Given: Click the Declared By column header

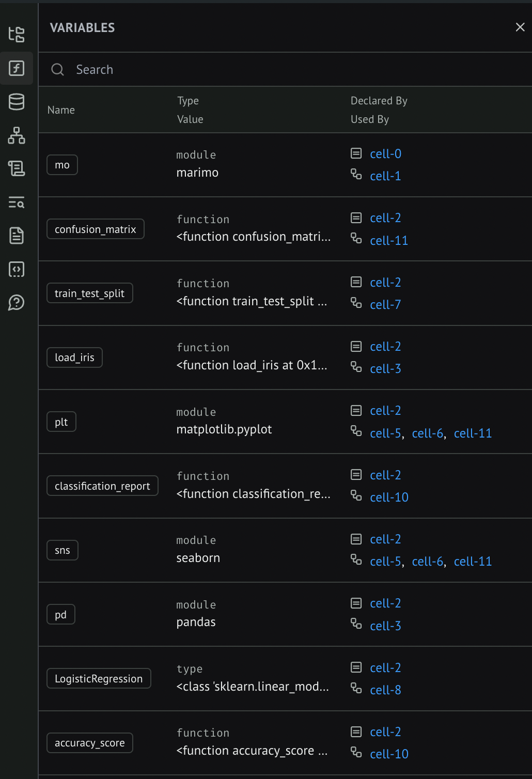Looking at the screenshot, I should pos(379,101).
